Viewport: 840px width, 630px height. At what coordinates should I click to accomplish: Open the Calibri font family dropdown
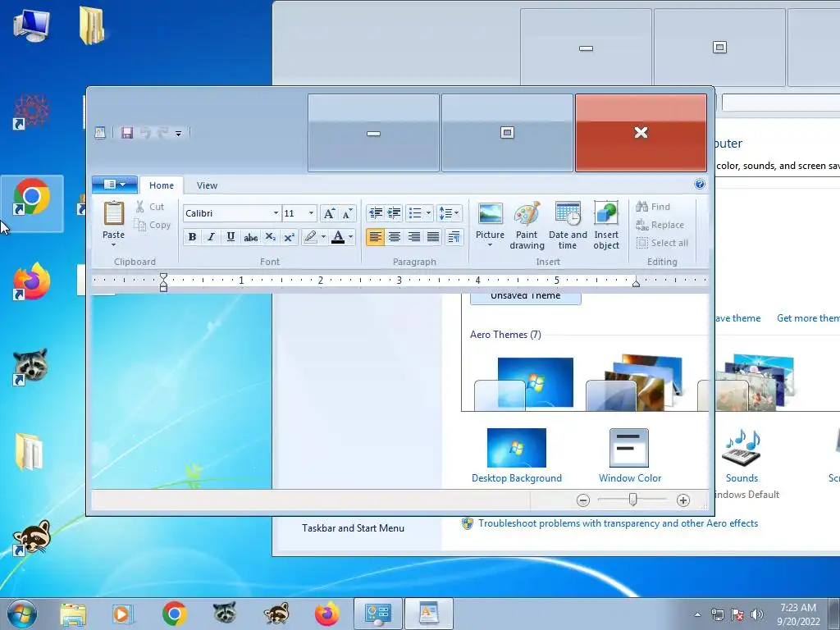[276, 213]
